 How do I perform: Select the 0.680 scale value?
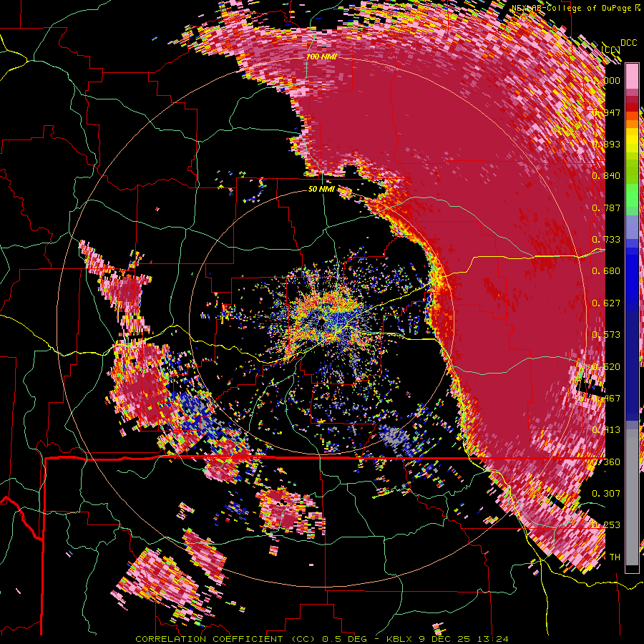(606, 270)
